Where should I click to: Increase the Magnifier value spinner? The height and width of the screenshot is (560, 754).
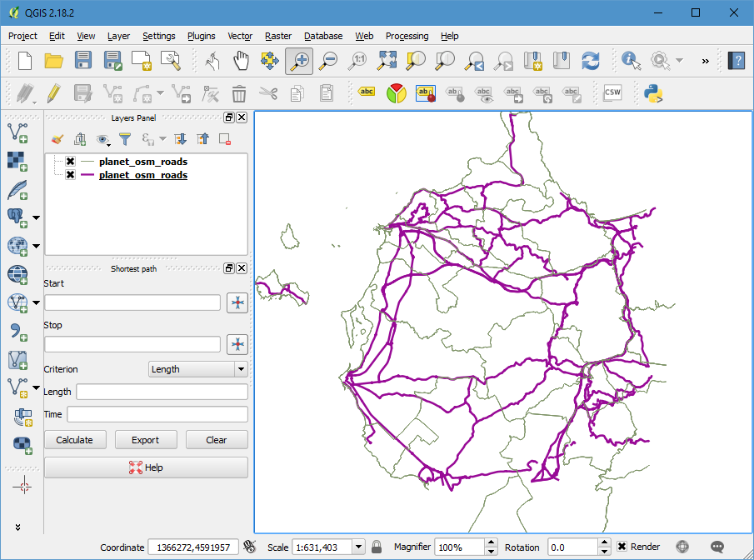pos(491,542)
